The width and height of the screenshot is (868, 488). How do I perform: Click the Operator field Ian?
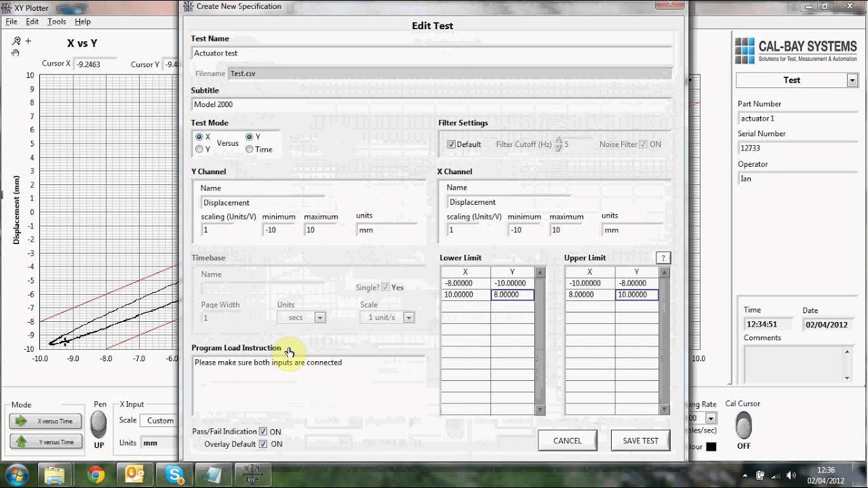coord(797,179)
